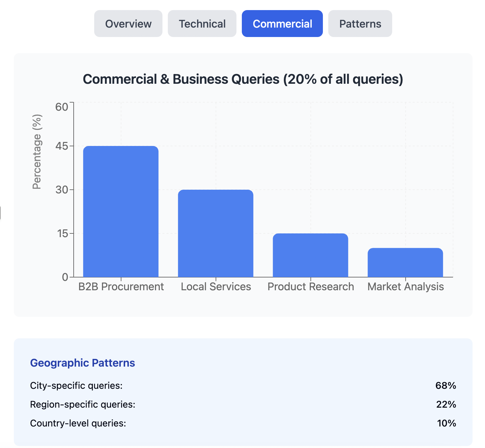Click the Product Research axis label
485x448 pixels.
pos(311,287)
